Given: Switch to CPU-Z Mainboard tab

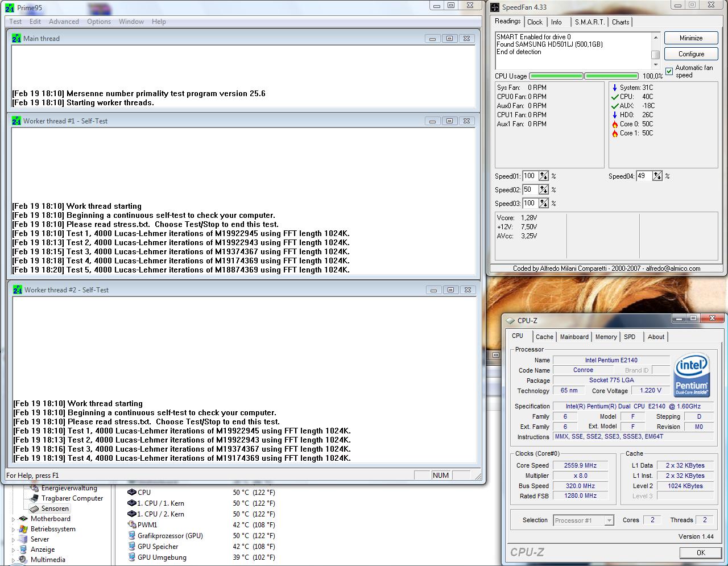Looking at the screenshot, I should coord(574,337).
